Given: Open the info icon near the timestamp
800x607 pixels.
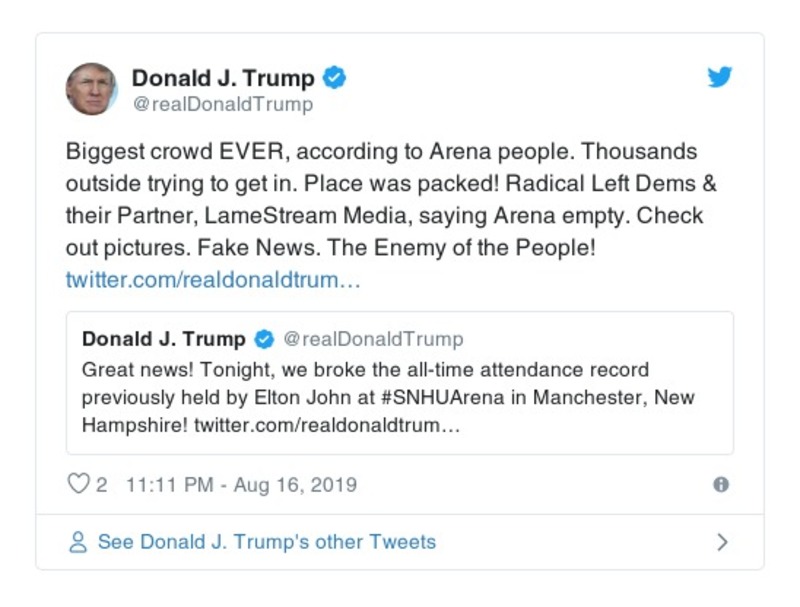Looking at the screenshot, I should (x=721, y=484).
